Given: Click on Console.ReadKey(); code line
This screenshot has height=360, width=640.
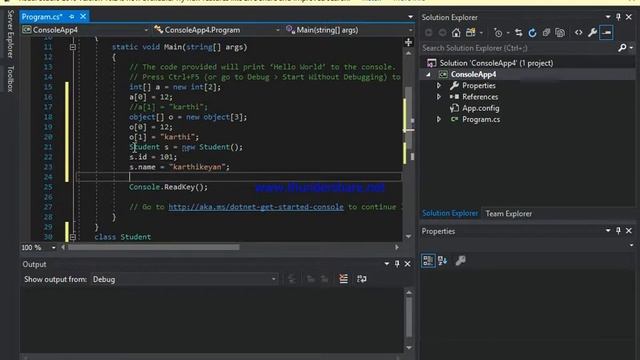Looking at the screenshot, I should (168, 187).
